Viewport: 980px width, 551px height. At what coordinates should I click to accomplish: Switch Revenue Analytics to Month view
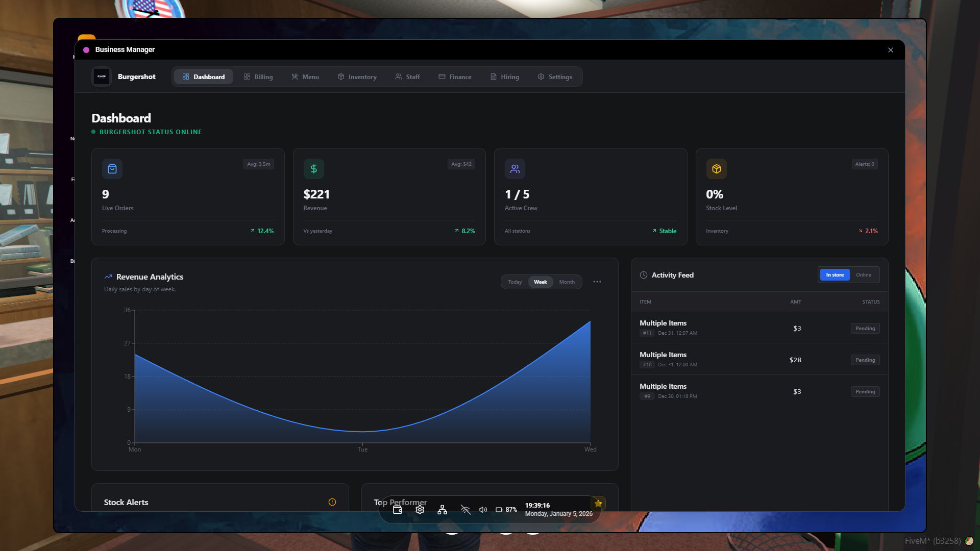[566, 282]
